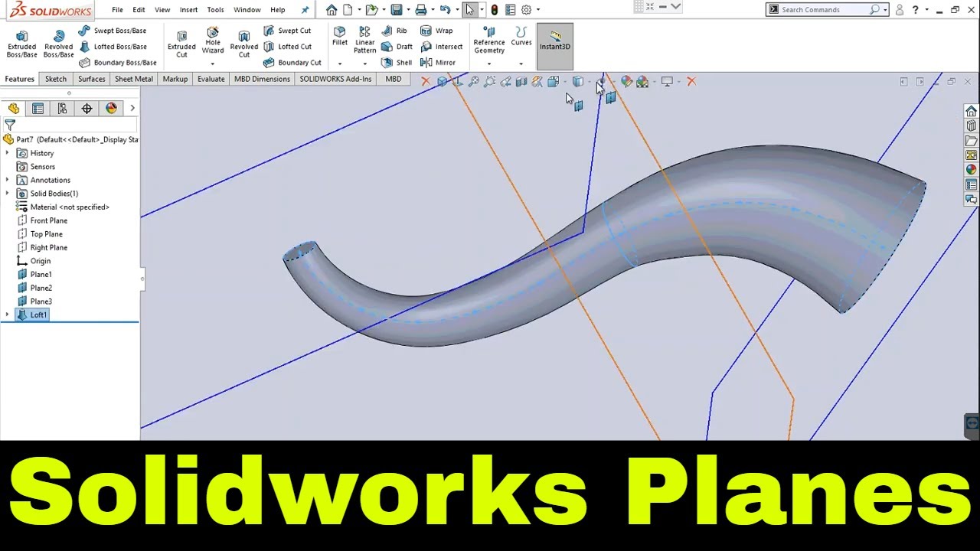Click the feature tree filter field
This screenshot has height=551, width=980.
coord(70,125)
